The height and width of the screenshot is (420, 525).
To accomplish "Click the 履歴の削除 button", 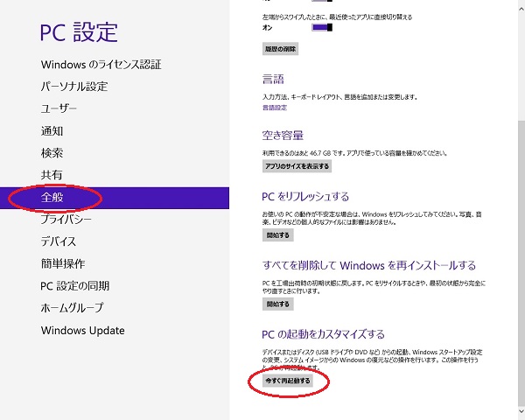I will [x=280, y=49].
